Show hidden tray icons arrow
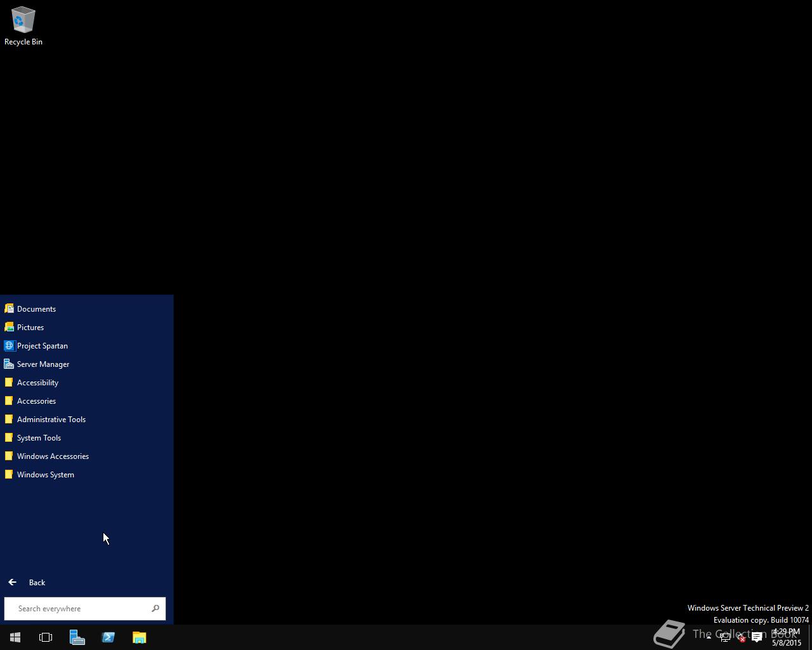The height and width of the screenshot is (650, 812). (709, 637)
